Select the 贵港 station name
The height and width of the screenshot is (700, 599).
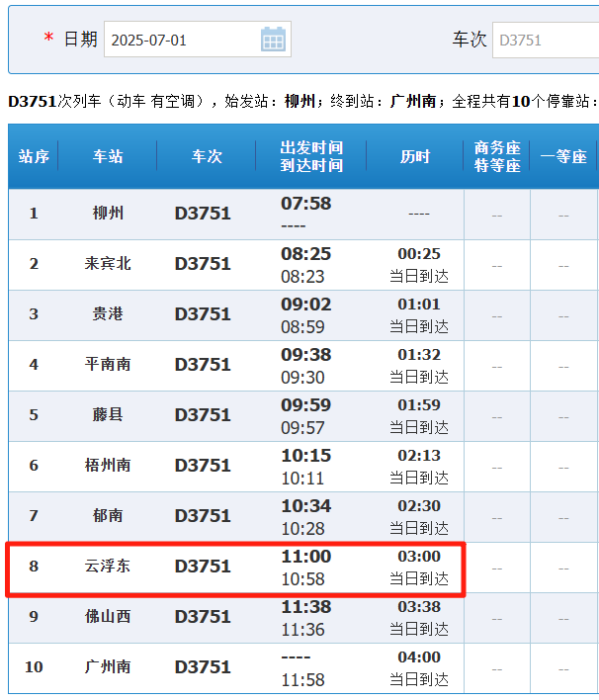[108, 314]
